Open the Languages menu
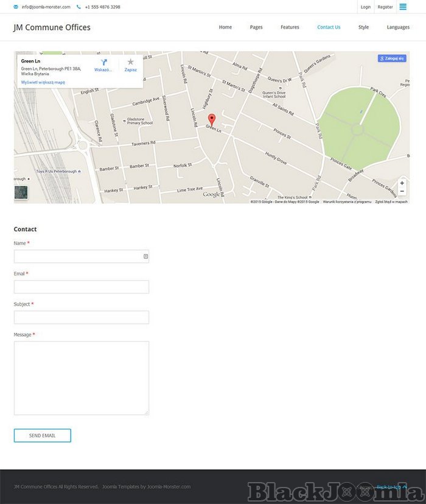 point(398,27)
